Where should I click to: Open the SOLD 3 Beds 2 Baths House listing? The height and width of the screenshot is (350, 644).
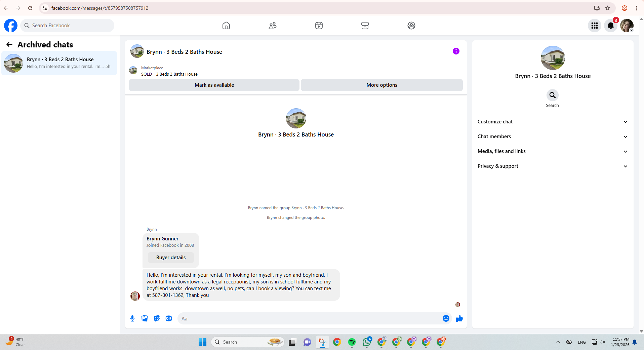click(x=169, y=74)
